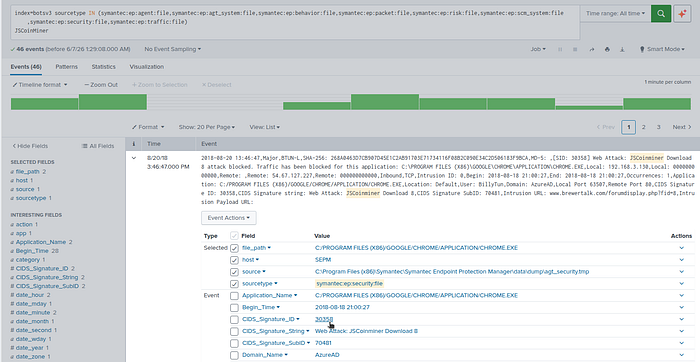Open the Time range: All time dropdown
700x362 pixels.
point(615,14)
